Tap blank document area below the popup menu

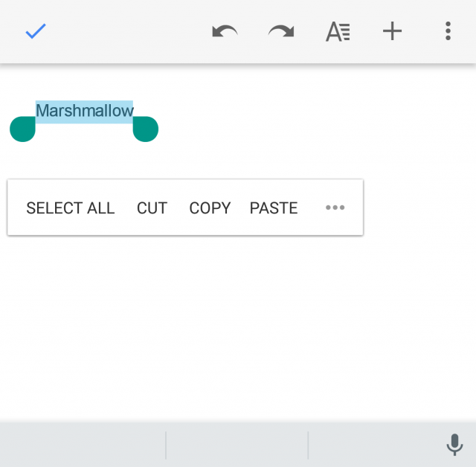point(238,327)
